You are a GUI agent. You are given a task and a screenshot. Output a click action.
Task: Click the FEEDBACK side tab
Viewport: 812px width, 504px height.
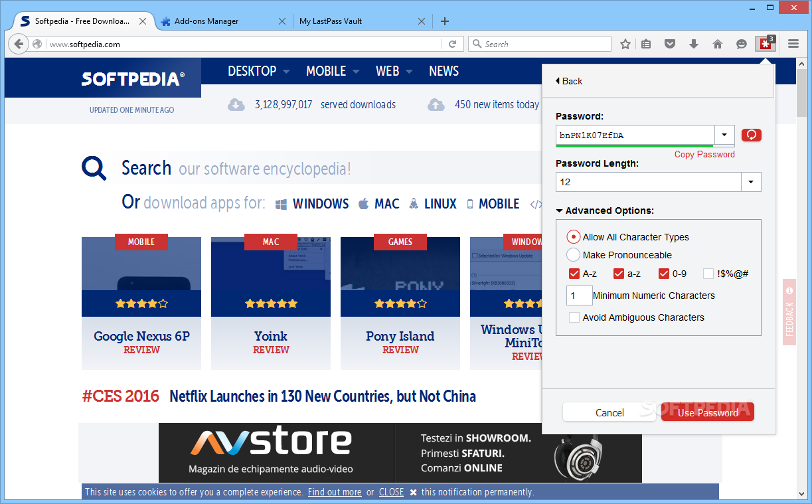(789, 312)
